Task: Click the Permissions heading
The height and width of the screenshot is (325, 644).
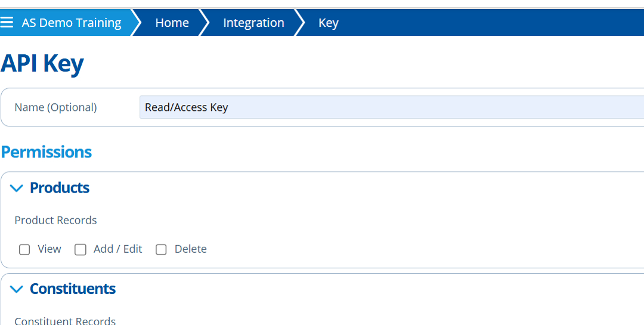Action: pos(47,152)
